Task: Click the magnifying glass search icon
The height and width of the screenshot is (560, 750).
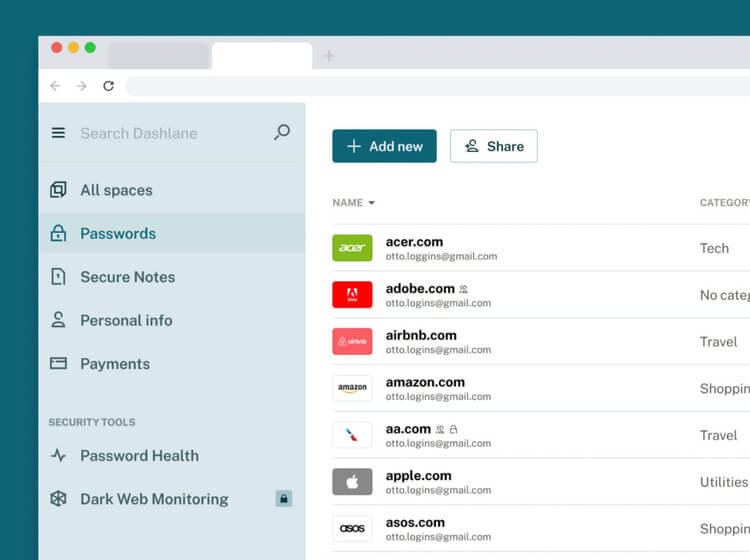Action: (x=282, y=132)
